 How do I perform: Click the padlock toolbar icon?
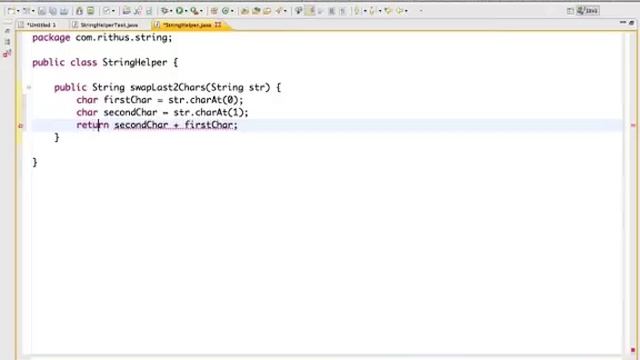click(79, 11)
